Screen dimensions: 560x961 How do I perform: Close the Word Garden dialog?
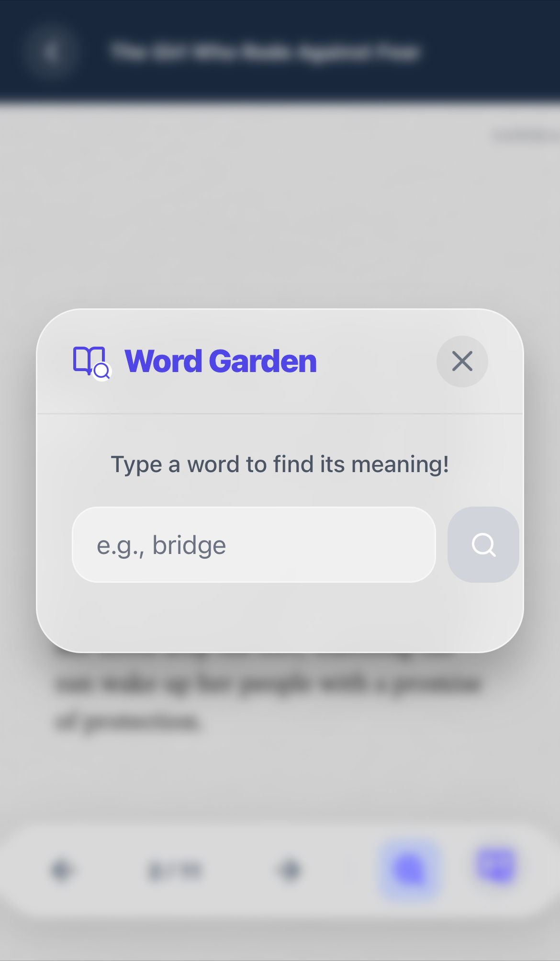pyautogui.click(x=462, y=362)
